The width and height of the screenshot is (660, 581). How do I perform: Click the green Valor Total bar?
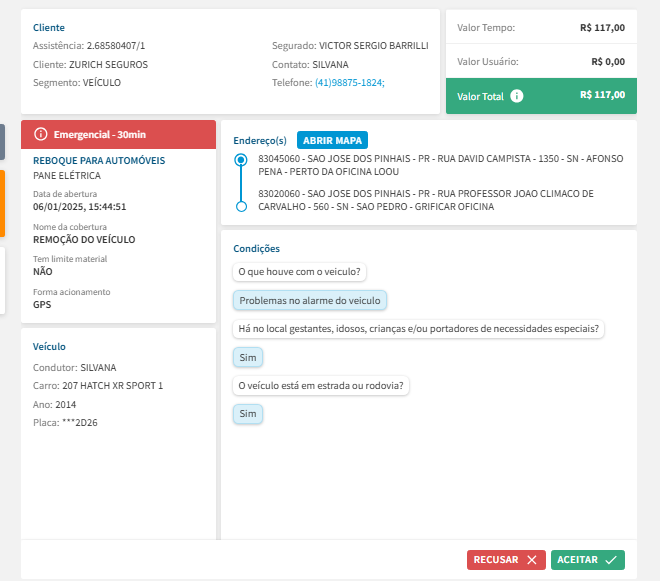[x=540, y=96]
